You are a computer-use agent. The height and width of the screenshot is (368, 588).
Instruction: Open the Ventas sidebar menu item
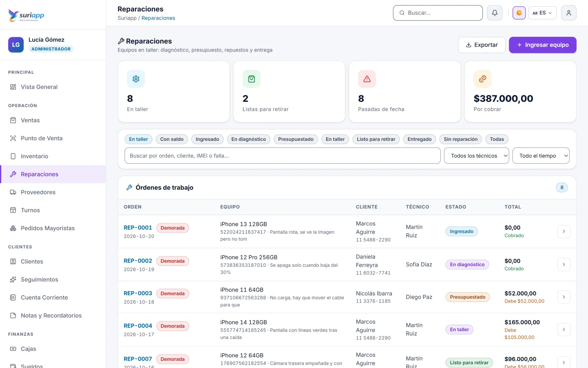click(53, 120)
